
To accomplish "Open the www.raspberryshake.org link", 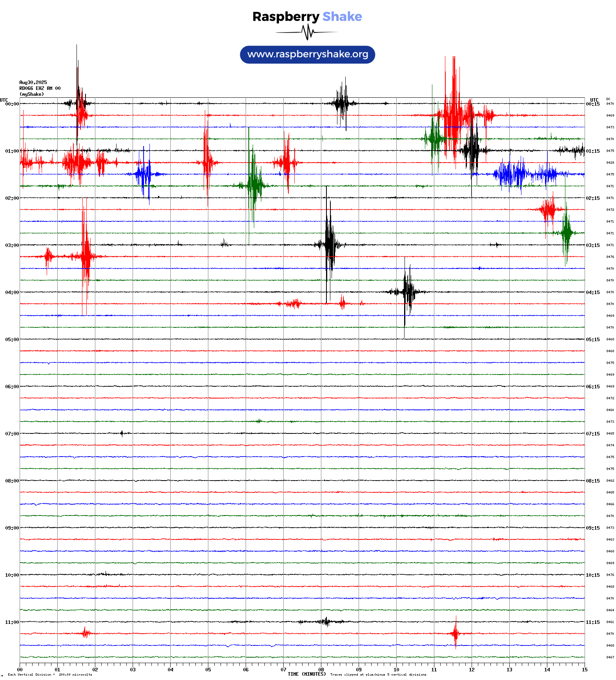I will coord(307,55).
